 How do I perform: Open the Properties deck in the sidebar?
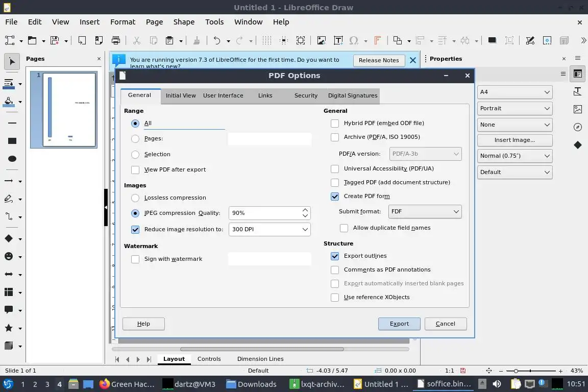click(x=578, y=75)
